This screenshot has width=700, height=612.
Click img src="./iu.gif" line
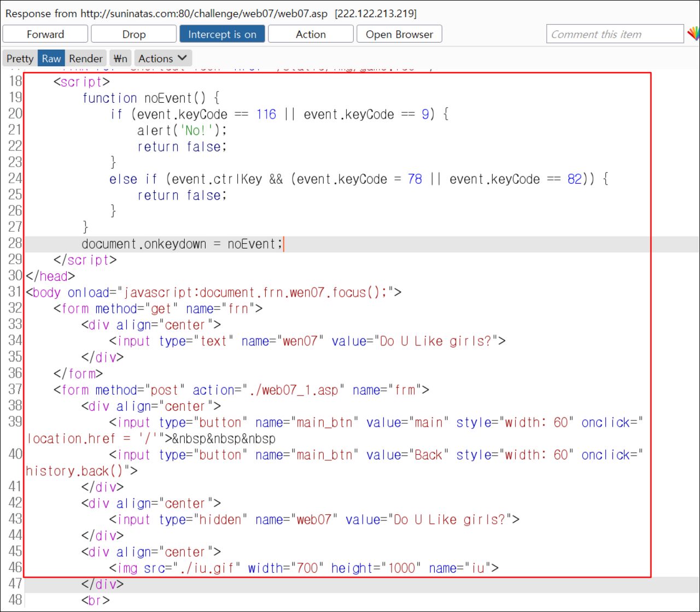(x=304, y=569)
